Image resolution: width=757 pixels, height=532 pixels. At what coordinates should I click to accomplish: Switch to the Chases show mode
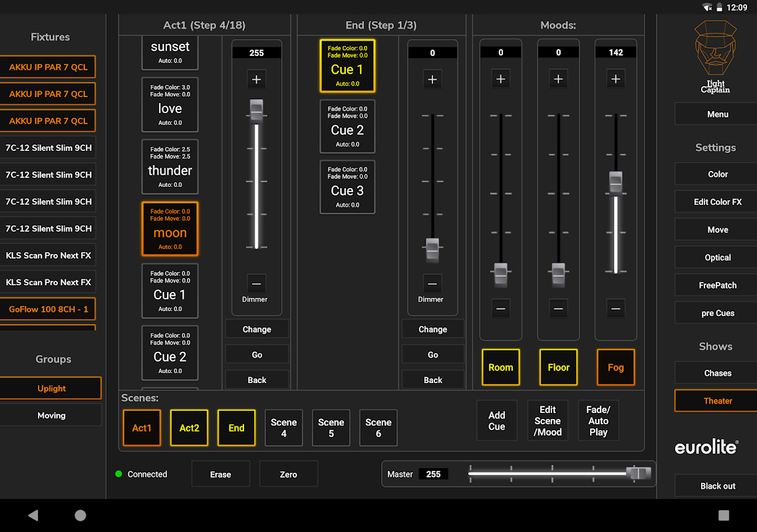coord(717,373)
